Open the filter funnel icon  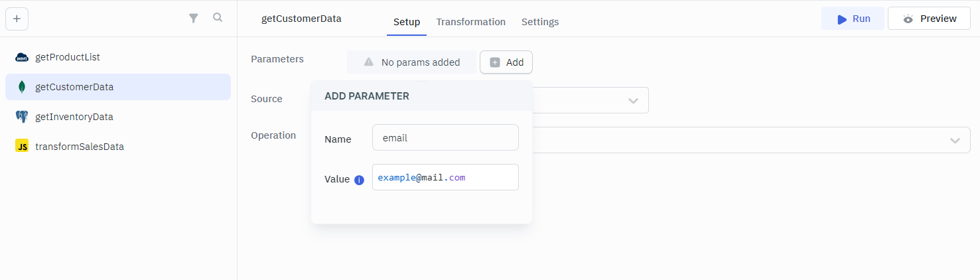pos(194,19)
